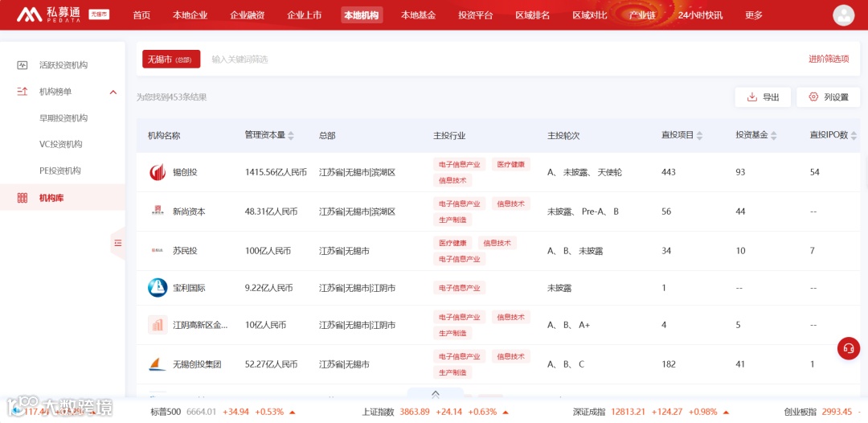Open 产业链 navigation item

[642, 15]
